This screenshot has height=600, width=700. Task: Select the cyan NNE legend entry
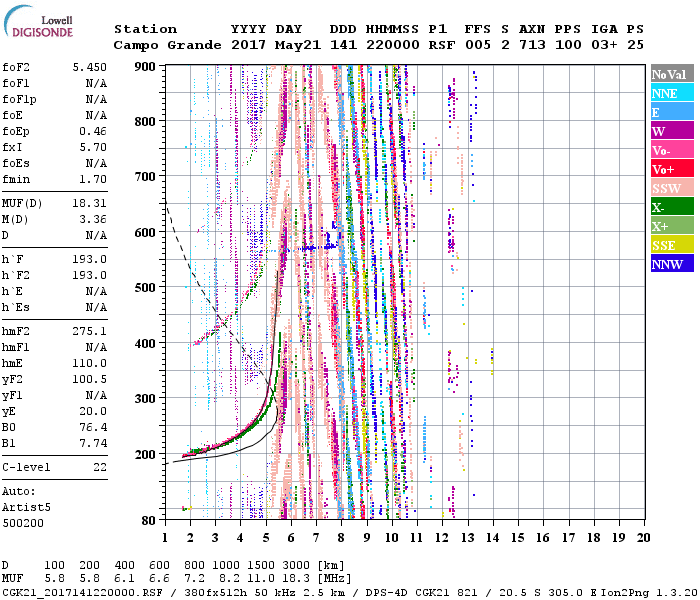pyautogui.click(x=672, y=93)
